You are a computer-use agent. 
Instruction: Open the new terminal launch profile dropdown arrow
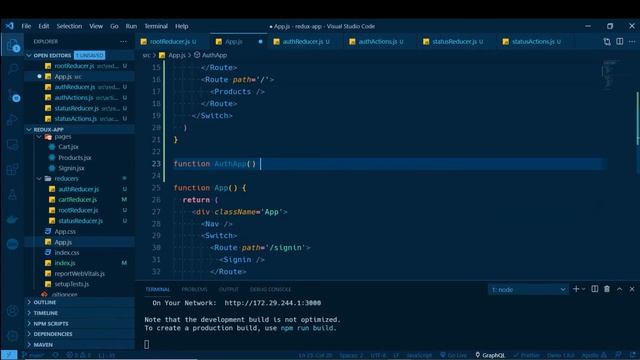click(x=583, y=289)
